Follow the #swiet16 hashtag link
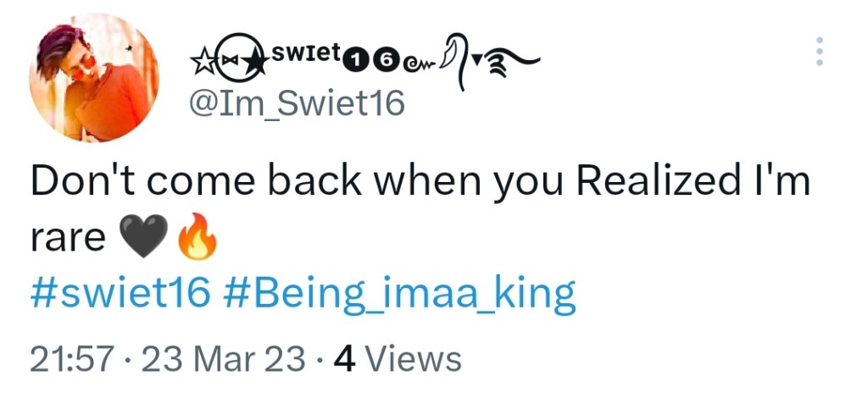Screen dimensions: 868x409 120,293
